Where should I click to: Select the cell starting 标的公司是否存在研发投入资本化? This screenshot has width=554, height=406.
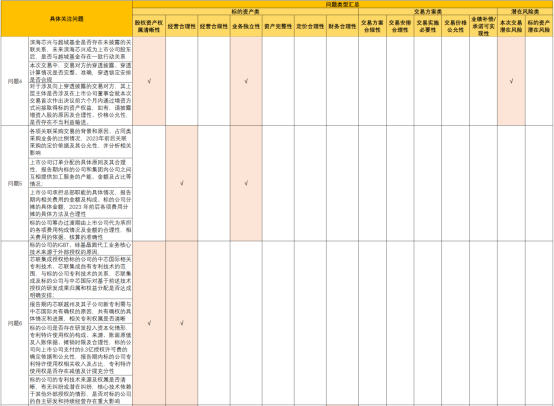(80, 349)
